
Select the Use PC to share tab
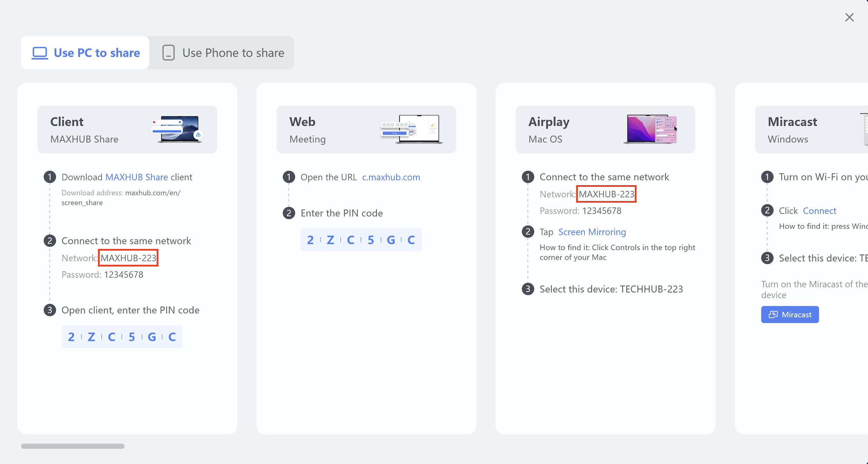tap(86, 53)
